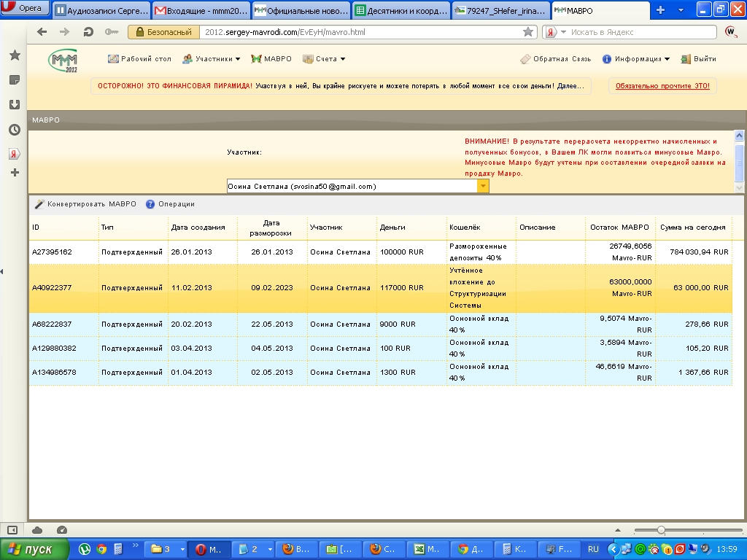
Task: Open the sidebar history clock icon
Action: point(15,130)
